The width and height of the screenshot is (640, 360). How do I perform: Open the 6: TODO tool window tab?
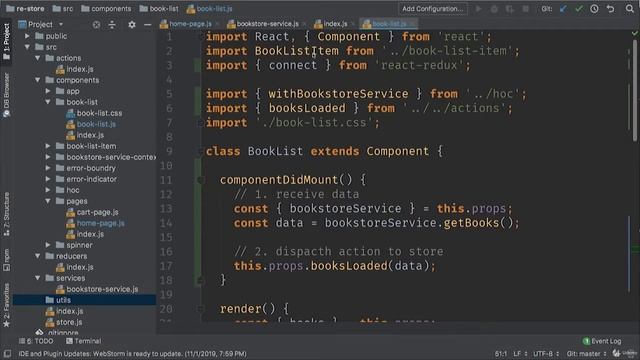(36, 341)
